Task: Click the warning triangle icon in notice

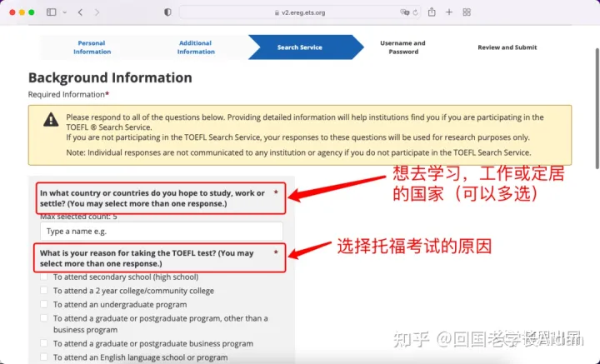Action: 51,120
